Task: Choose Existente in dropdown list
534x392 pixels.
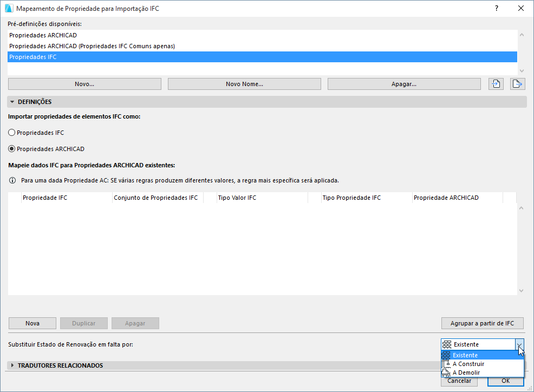Action: [482, 355]
